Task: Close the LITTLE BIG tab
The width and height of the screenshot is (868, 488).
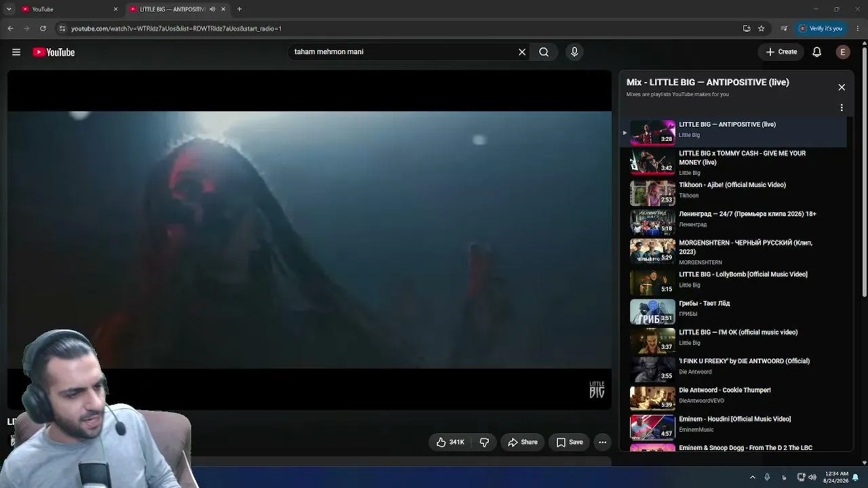Action: 223,9
